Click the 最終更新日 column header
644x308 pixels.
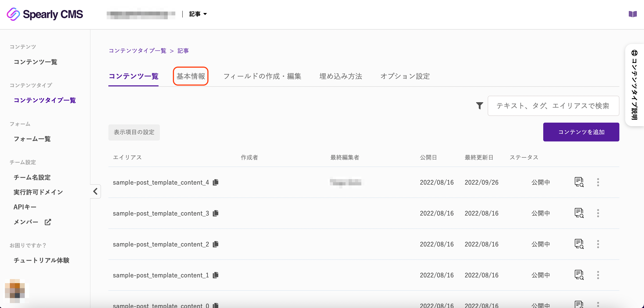click(479, 157)
